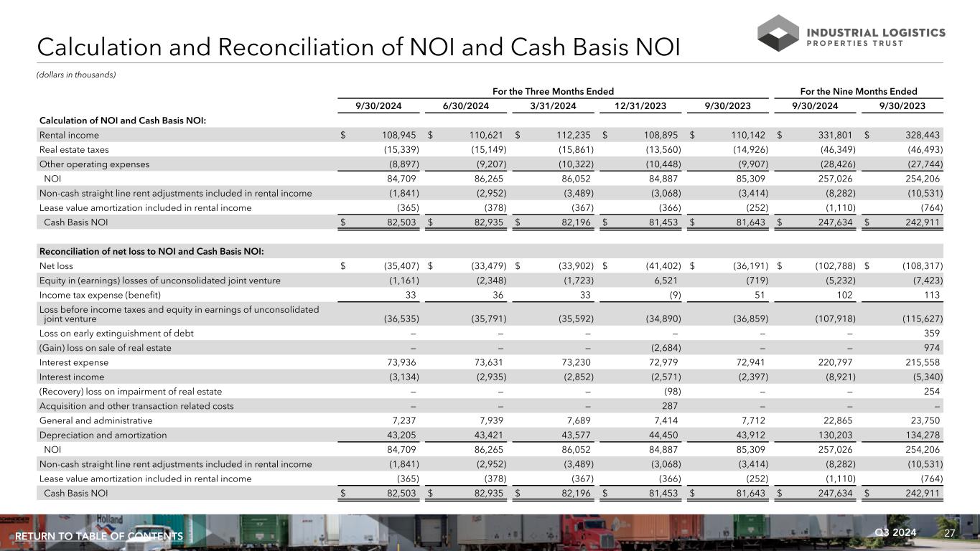
Task: Click the Q3 2024 footer label
Action: (896, 532)
